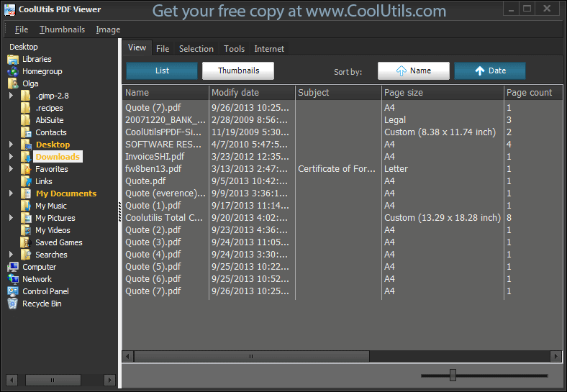Image resolution: width=567 pixels, height=392 pixels.
Task: Switch to the Selection tab
Action: click(x=196, y=49)
